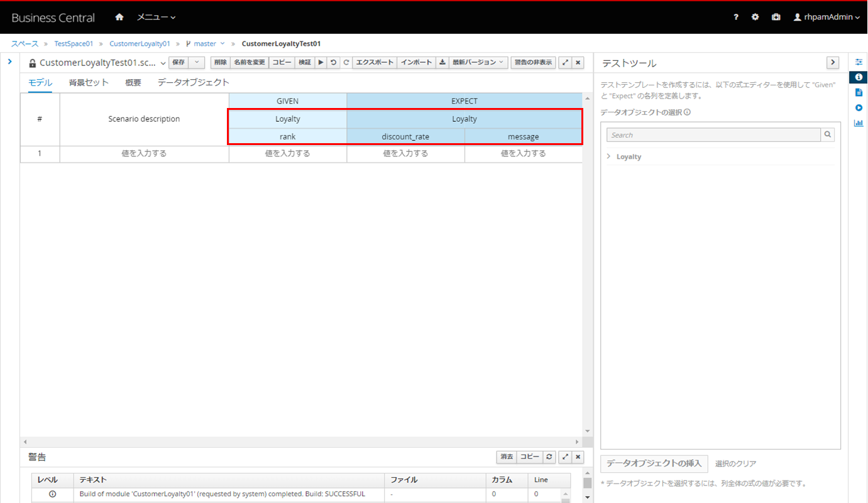868x503 pixels.
Task: Open the メニュー dropdown
Action: point(157,17)
